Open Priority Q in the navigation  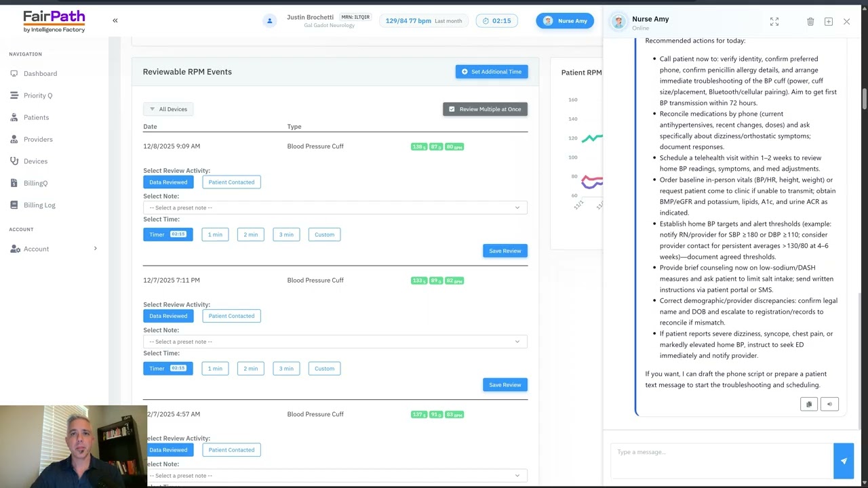pos(38,96)
